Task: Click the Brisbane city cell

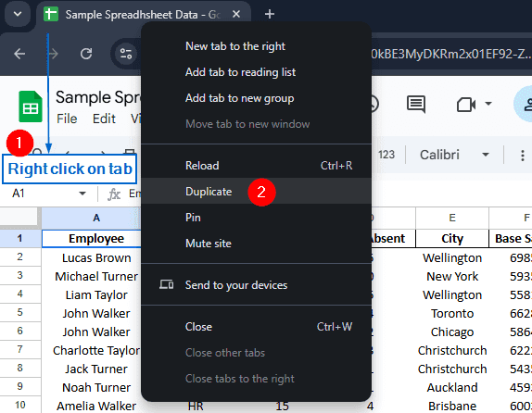Action: 452,406
